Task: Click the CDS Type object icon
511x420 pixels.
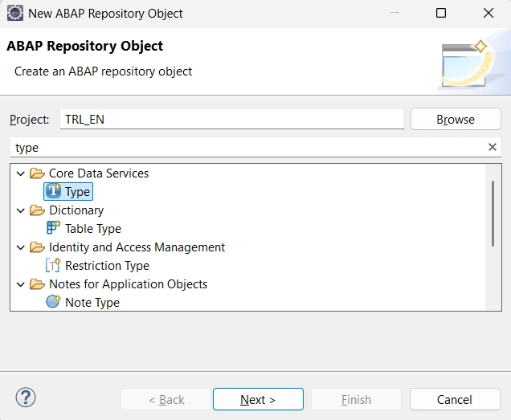Action: point(54,191)
